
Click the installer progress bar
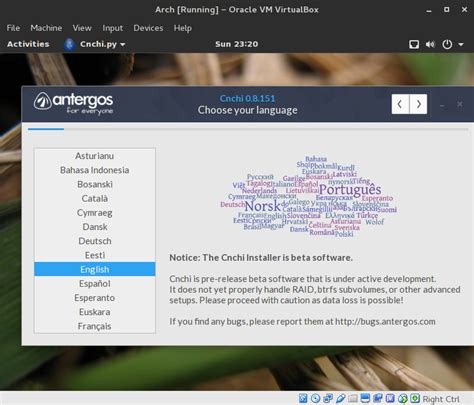[x=248, y=129]
